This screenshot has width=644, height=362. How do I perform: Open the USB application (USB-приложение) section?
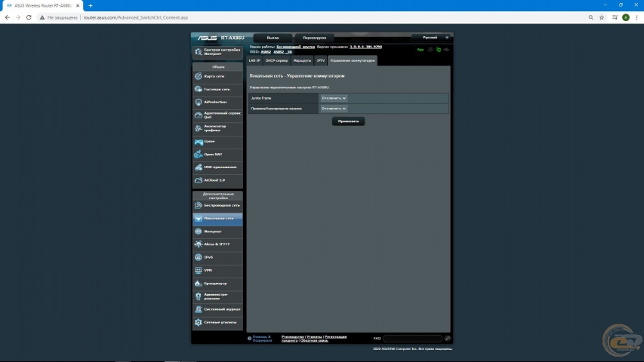click(x=217, y=167)
